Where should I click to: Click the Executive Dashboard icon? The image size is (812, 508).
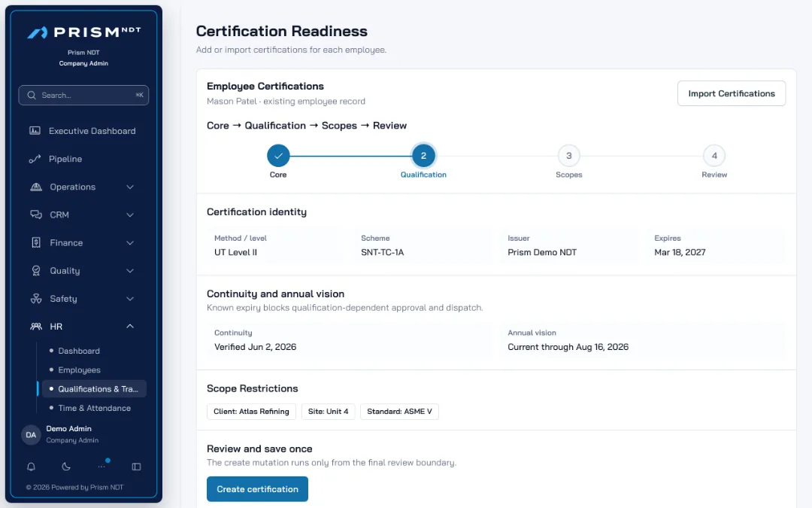(35, 131)
